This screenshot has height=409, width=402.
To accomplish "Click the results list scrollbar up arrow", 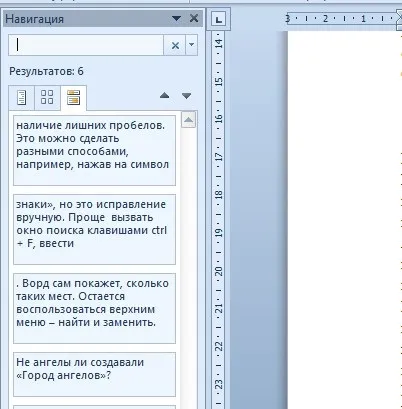I will click(x=189, y=120).
